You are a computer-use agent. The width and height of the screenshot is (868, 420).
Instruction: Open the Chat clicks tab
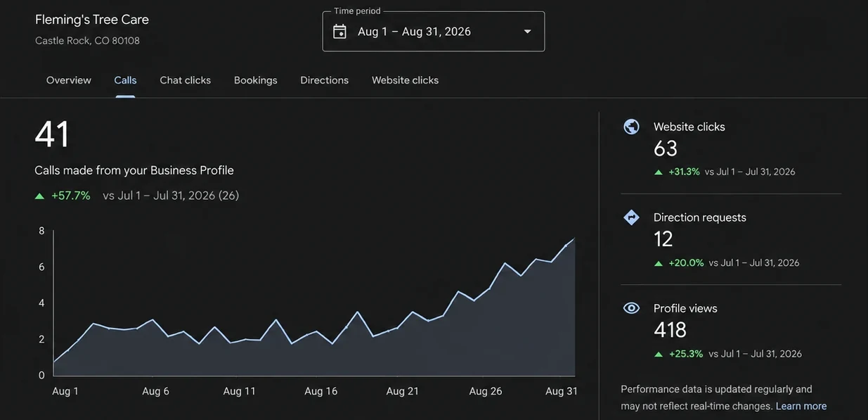pyautogui.click(x=186, y=80)
